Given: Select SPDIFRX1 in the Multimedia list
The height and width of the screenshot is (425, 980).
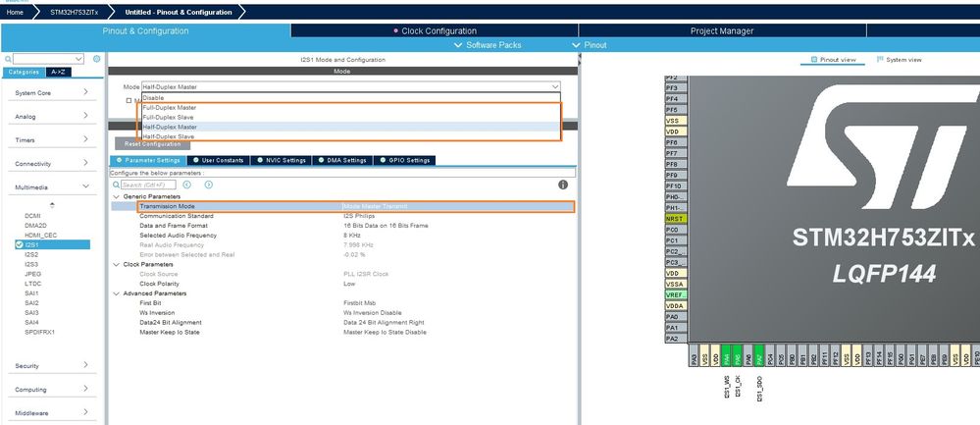Looking at the screenshot, I should [x=40, y=332].
